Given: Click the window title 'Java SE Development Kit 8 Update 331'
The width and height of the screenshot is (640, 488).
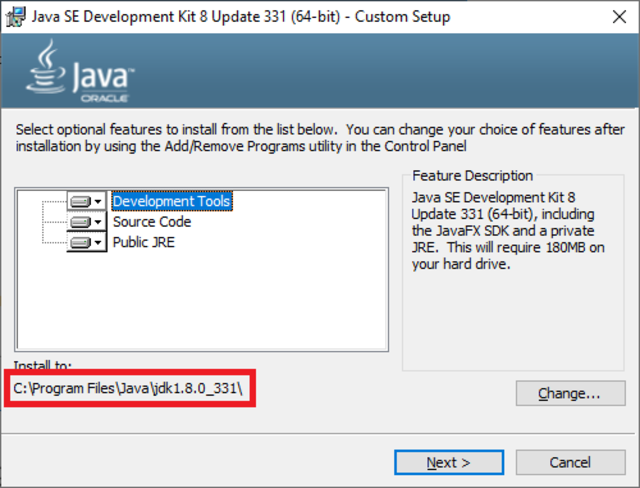Looking at the screenshot, I should pyautogui.click(x=241, y=17).
